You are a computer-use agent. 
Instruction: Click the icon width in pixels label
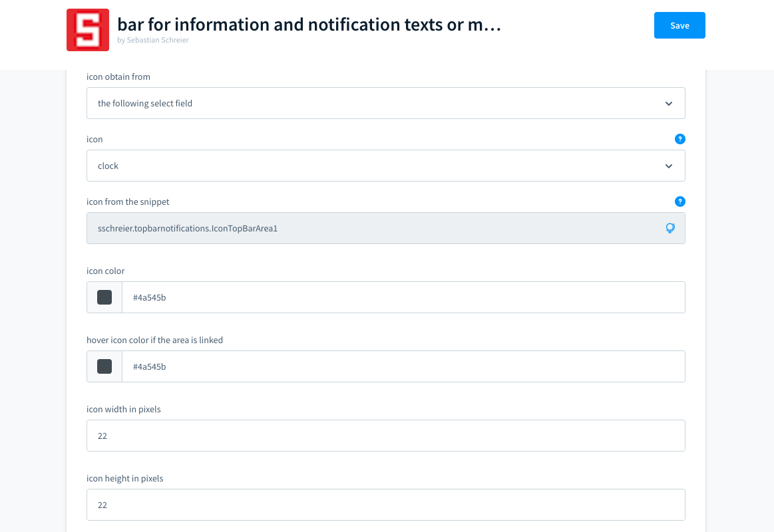click(124, 409)
